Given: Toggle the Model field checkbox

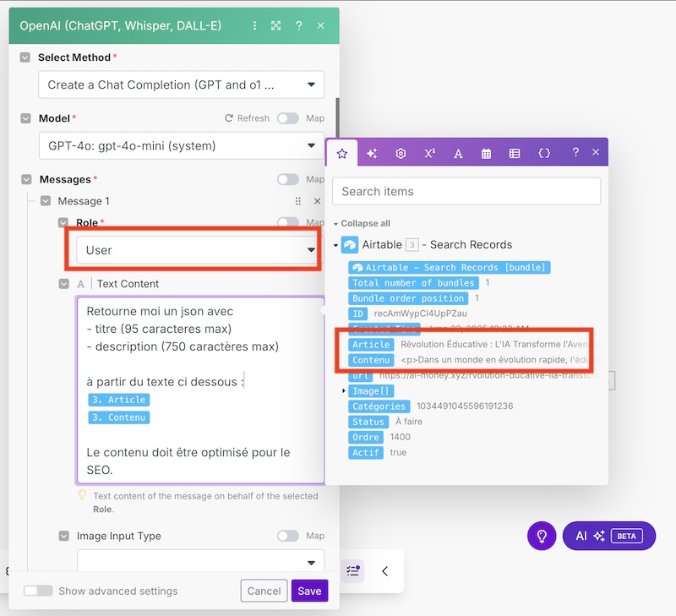Looking at the screenshot, I should click(26, 118).
